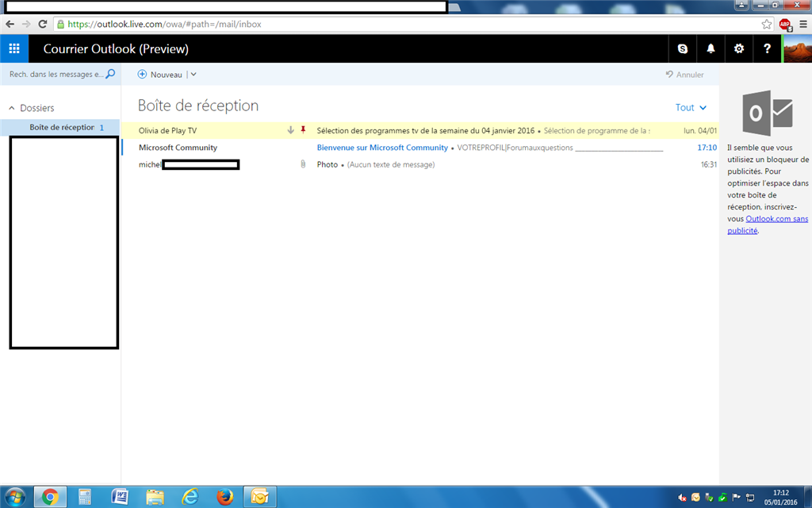Open Skype from the Outlook header
The image size is (812, 508).
point(683,48)
